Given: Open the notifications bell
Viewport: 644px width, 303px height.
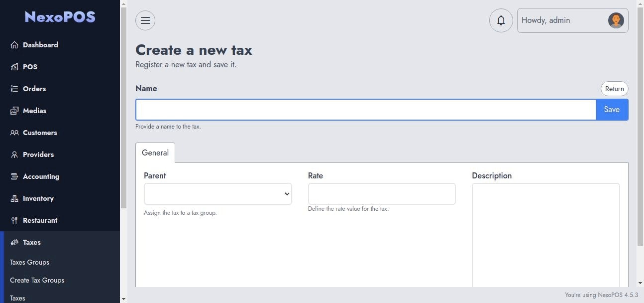Looking at the screenshot, I should click(501, 20).
